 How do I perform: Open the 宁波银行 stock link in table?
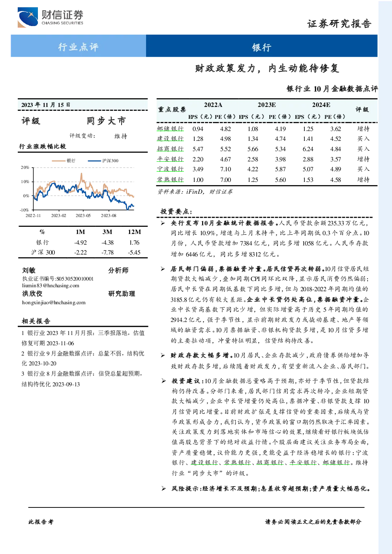tap(171, 169)
